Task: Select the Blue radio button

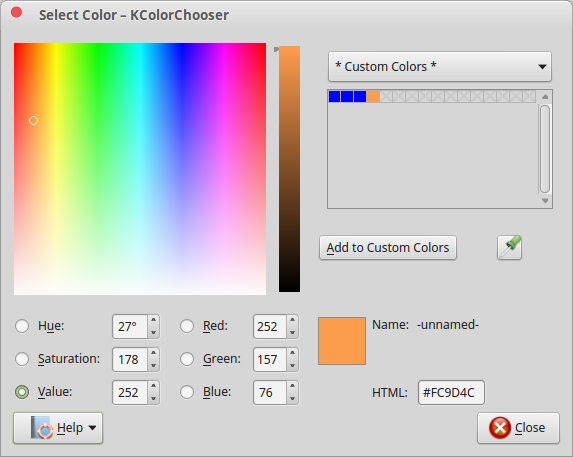Action: [187, 392]
